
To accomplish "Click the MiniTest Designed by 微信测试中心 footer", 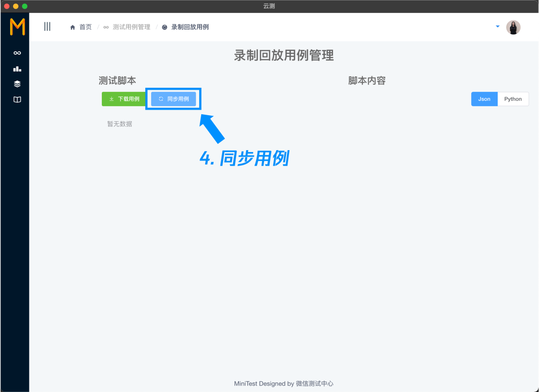I will click(x=283, y=384).
